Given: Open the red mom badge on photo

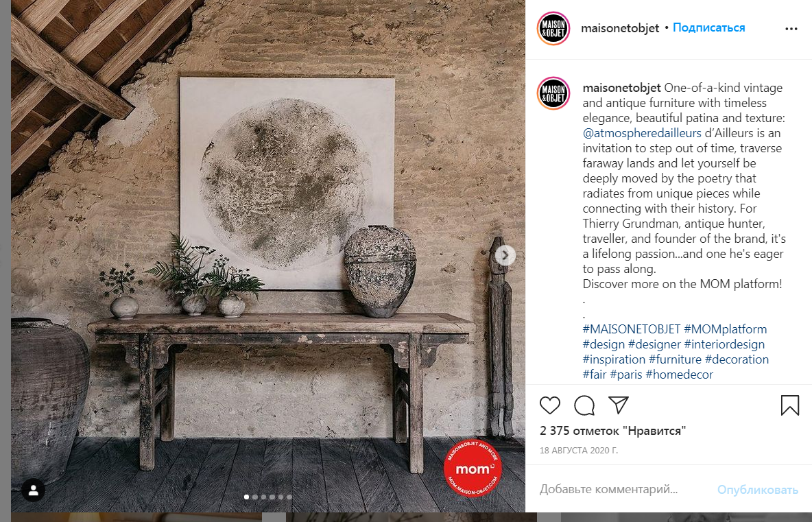Looking at the screenshot, I should pos(473,468).
